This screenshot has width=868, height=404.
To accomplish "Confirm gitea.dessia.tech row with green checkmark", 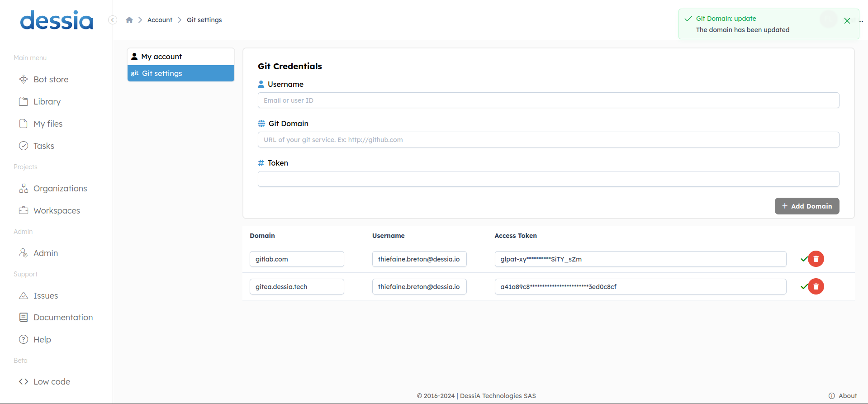I will coord(804,287).
